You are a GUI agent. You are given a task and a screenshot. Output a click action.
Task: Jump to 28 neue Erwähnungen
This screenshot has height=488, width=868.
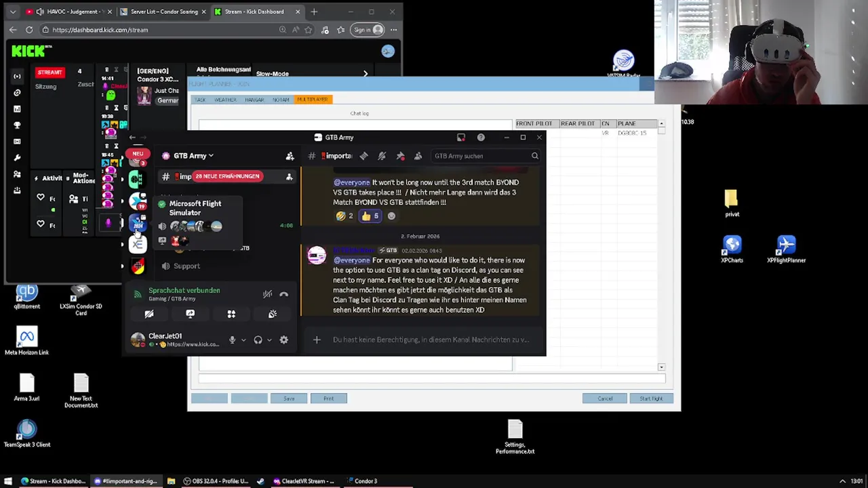click(x=227, y=176)
